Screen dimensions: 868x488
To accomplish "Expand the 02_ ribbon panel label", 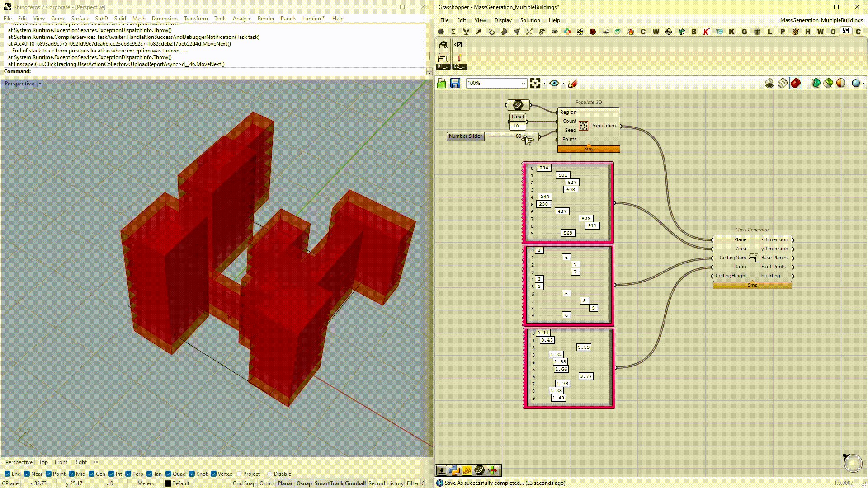I will pos(459,67).
